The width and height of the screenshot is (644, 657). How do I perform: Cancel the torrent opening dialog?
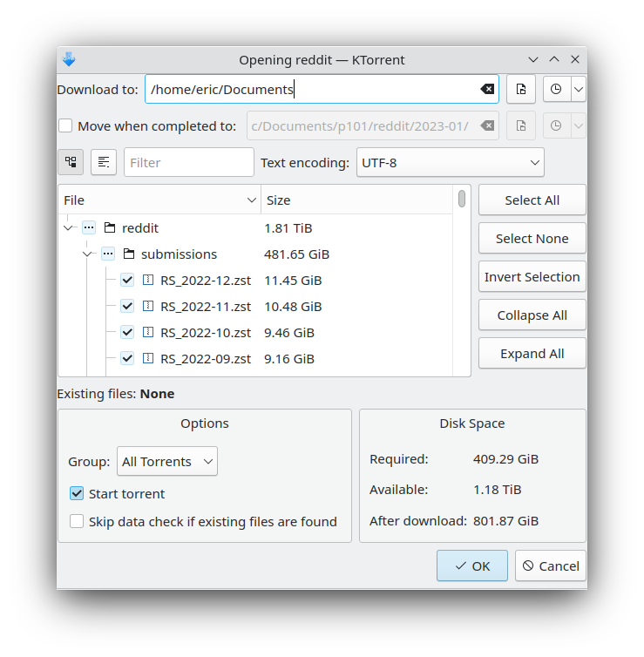(551, 566)
